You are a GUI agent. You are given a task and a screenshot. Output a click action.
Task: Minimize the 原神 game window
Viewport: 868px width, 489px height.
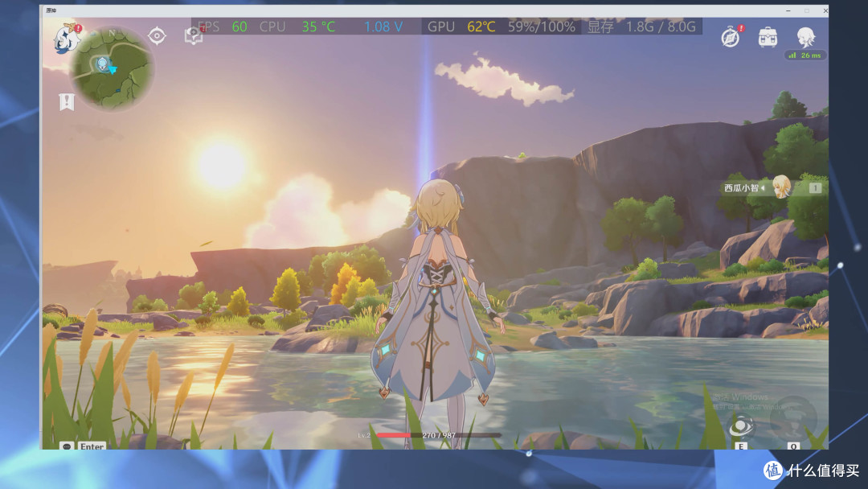point(788,10)
